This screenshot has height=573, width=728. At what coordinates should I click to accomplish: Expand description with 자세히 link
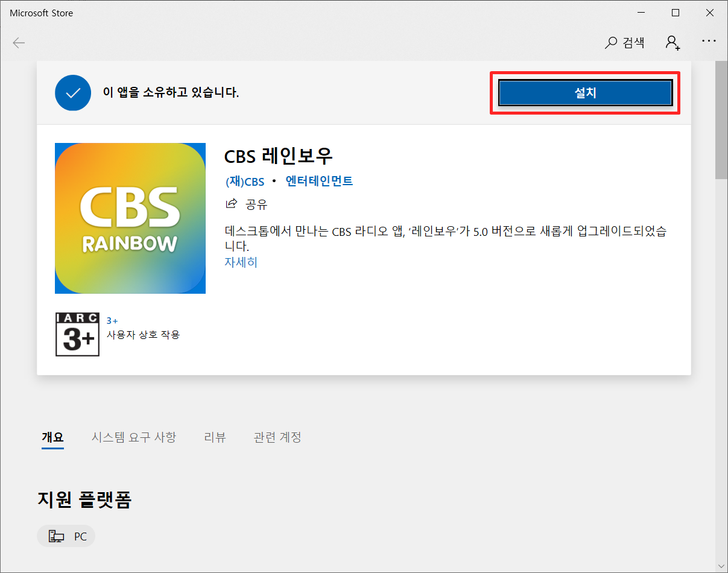[x=241, y=262]
